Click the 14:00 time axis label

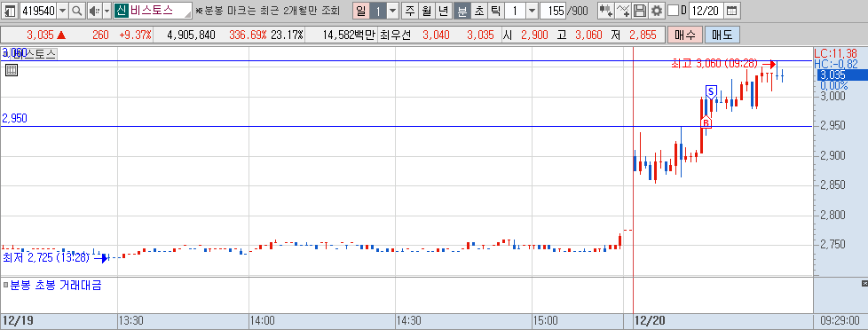point(263,320)
